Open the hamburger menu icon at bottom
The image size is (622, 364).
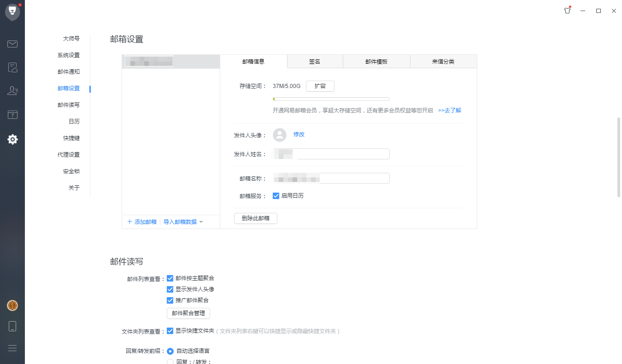click(x=12, y=348)
